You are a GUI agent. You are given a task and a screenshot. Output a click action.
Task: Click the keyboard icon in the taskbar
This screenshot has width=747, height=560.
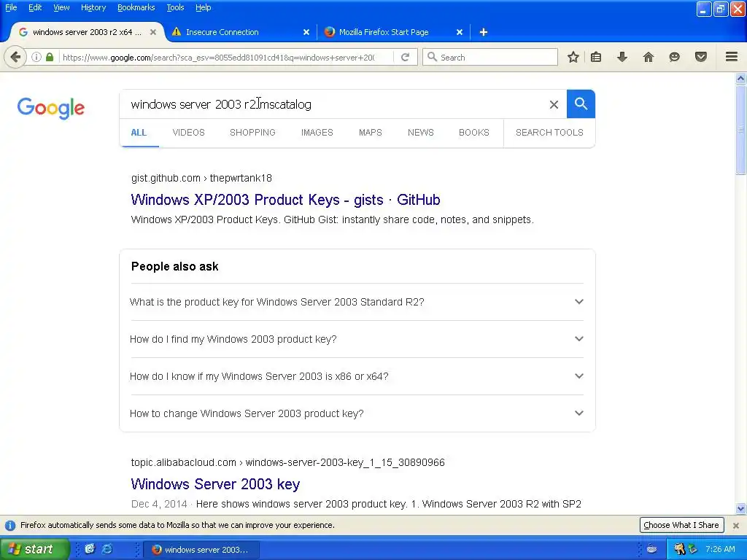tap(651, 550)
